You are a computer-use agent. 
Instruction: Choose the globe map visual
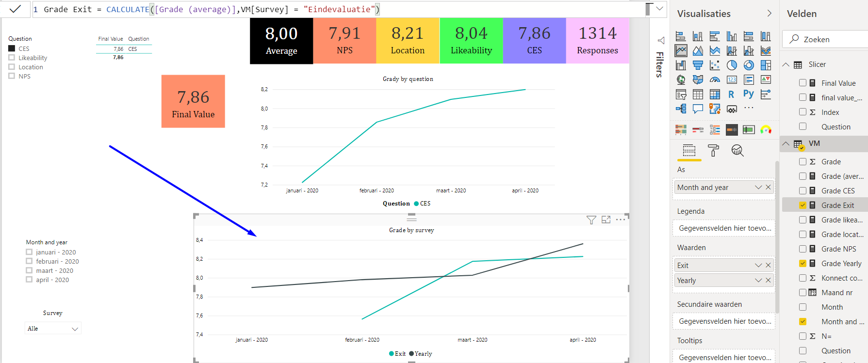coord(681,79)
